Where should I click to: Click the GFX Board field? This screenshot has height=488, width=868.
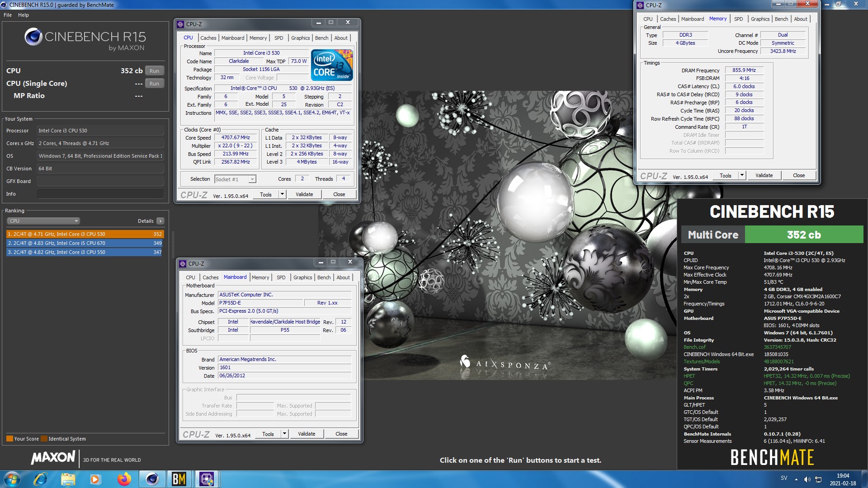100,181
